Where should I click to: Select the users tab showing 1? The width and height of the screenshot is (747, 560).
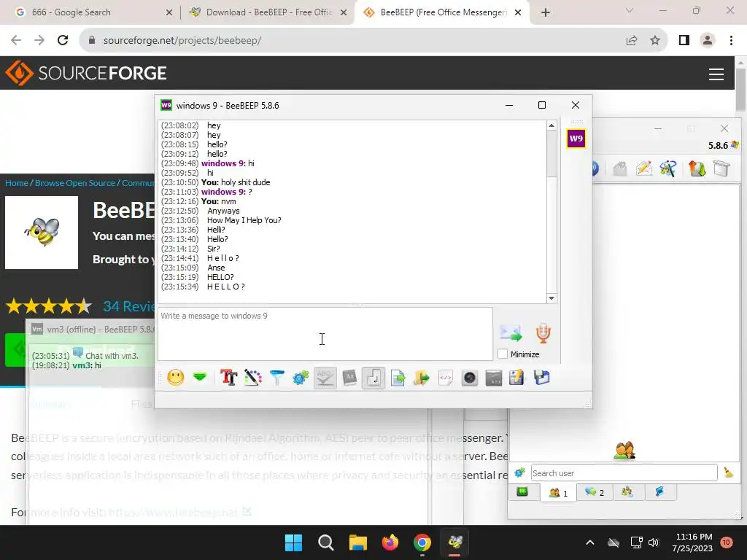(x=558, y=493)
